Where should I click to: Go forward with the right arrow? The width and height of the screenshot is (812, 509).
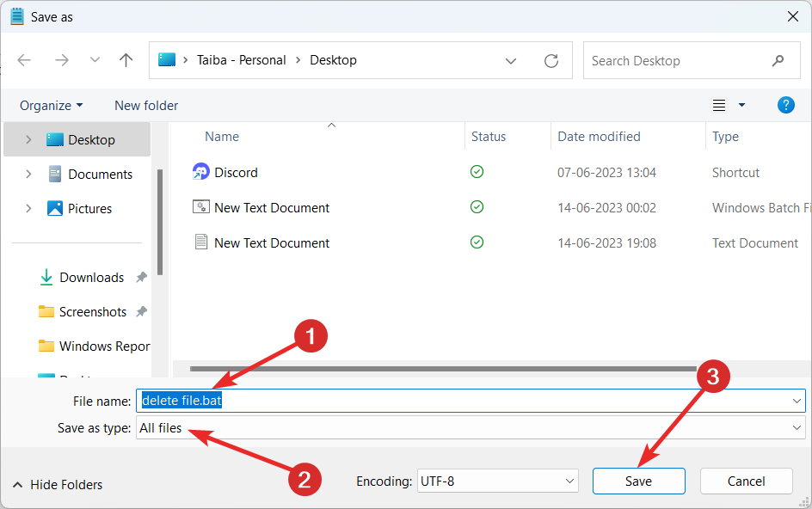(62, 60)
